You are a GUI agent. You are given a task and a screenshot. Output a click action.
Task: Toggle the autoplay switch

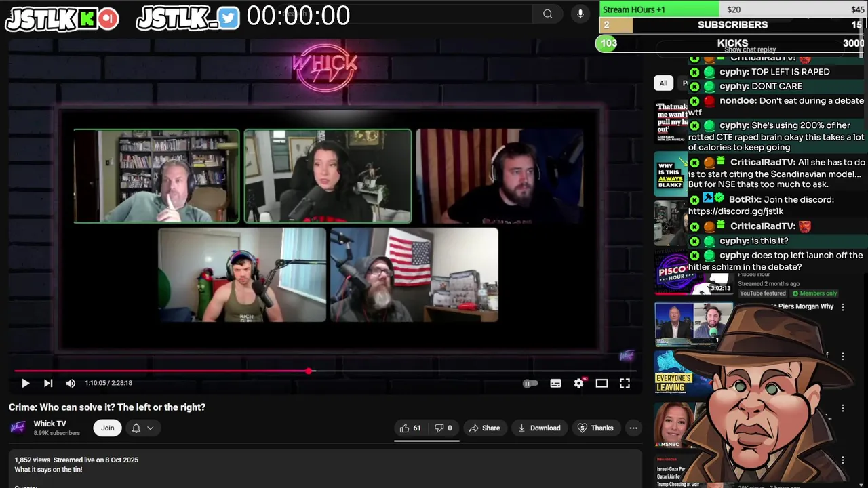pos(530,384)
